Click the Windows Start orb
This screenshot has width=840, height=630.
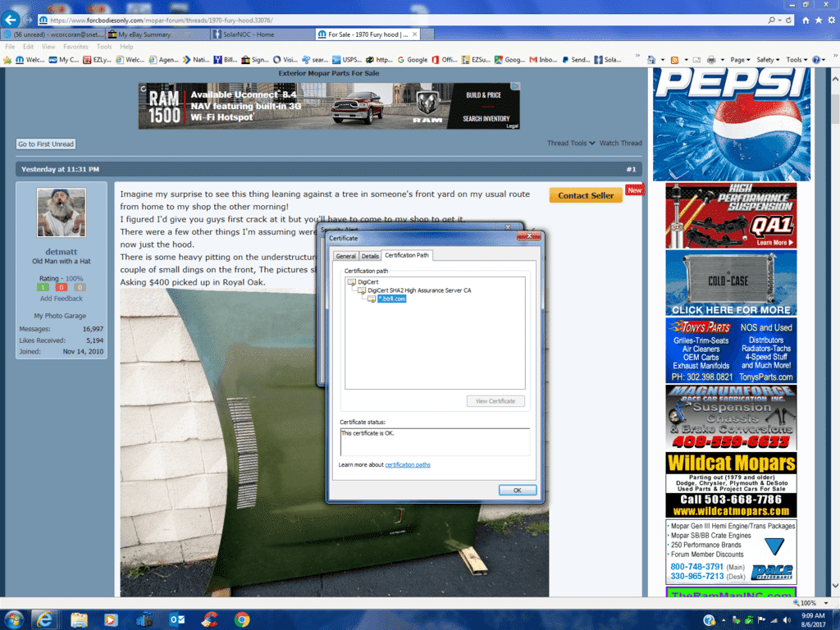click(14, 619)
